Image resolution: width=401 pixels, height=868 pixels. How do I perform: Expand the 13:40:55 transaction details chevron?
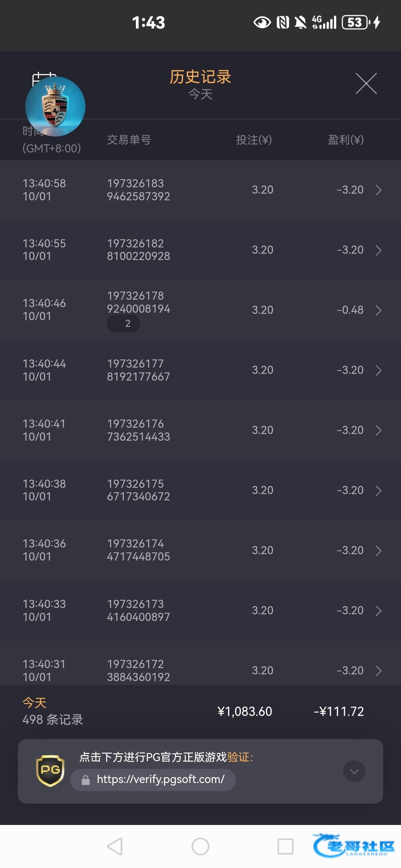(x=378, y=250)
